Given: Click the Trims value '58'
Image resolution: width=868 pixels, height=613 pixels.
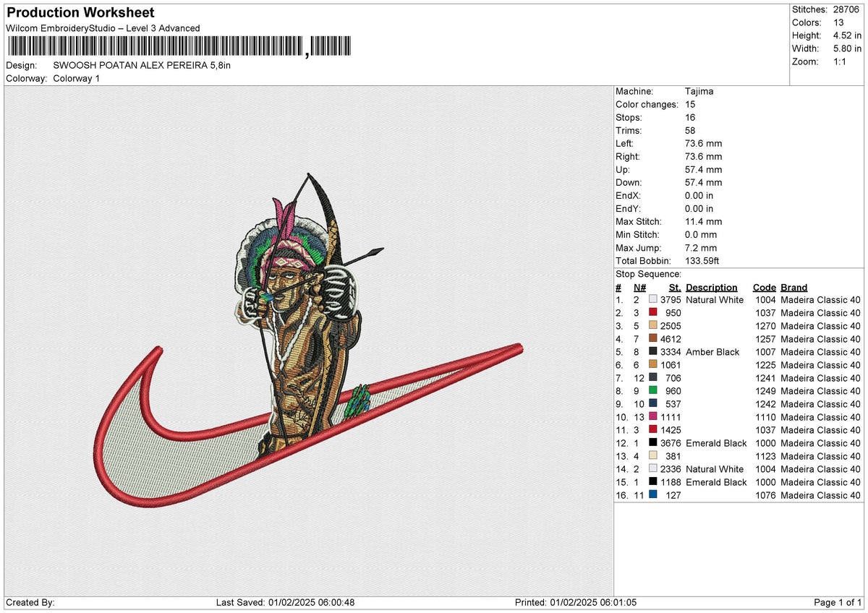Looking at the screenshot, I should click(690, 130).
